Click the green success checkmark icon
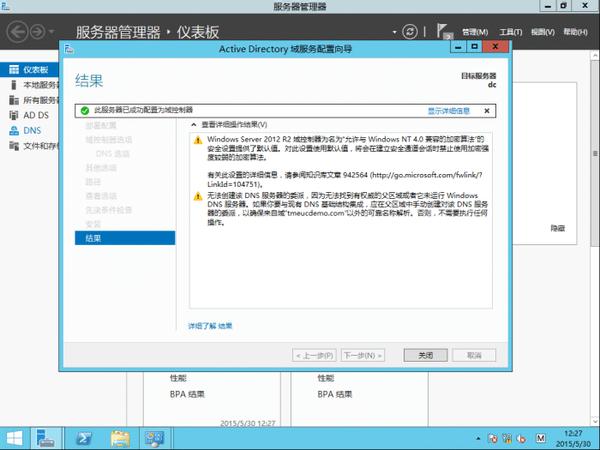 pos(85,111)
